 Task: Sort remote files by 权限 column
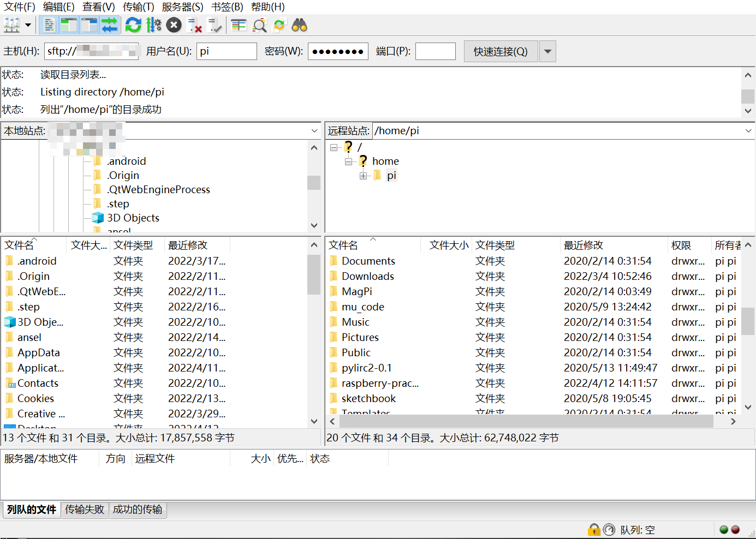tap(689, 245)
